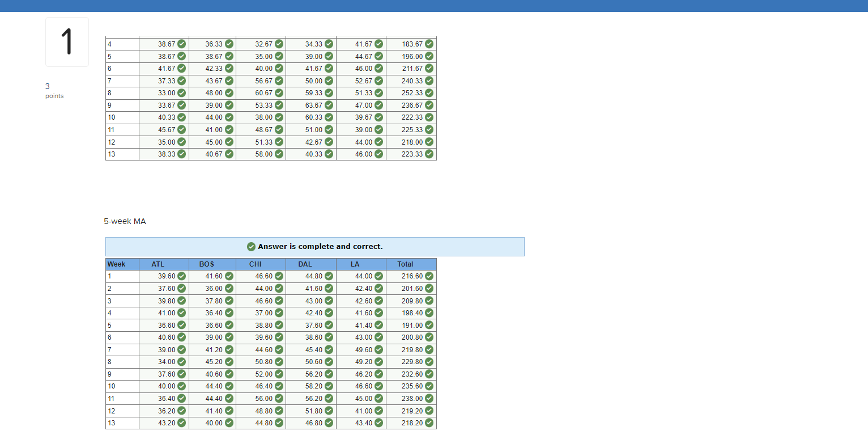Click the checkmark next to Total 216.60
868x435 pixels.
point(429,276)
